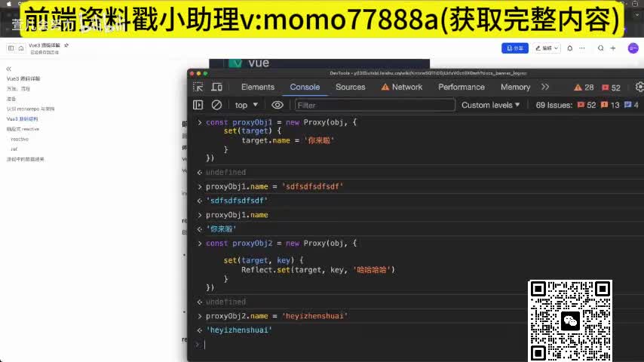Toggle the device toolbar icon in DevTools
This screenshot has height=362, width=644.
pyautogui.click(x=217, y=87)
